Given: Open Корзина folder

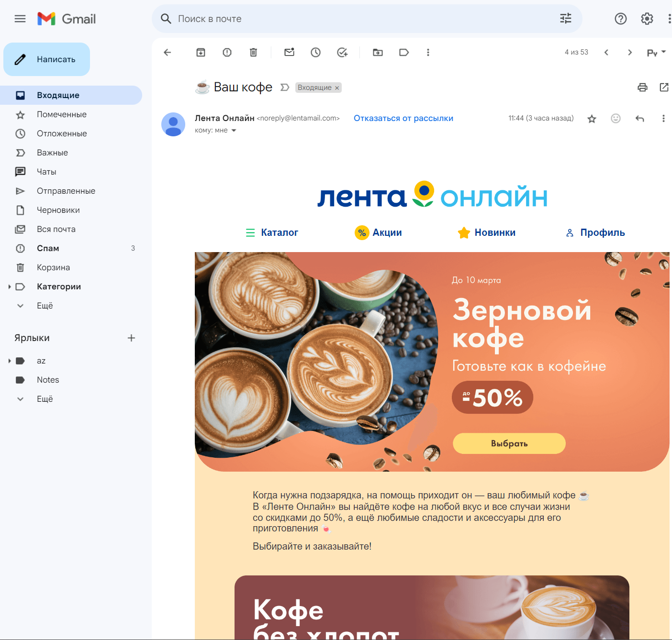Looking at the screenshot, I should [71, 267].
